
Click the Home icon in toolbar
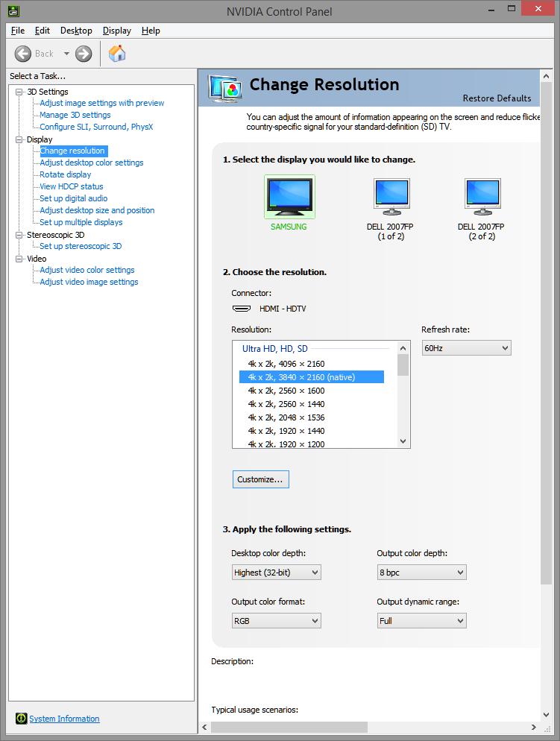117,54
